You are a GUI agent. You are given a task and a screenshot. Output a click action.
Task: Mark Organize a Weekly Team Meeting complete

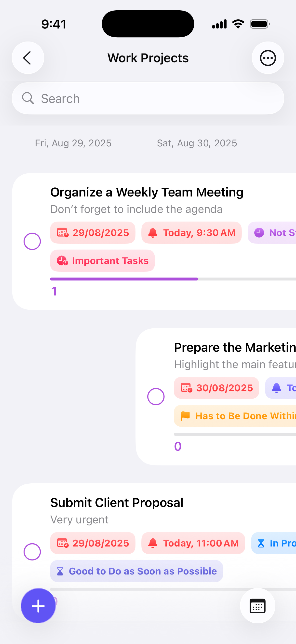click(32, 241)
